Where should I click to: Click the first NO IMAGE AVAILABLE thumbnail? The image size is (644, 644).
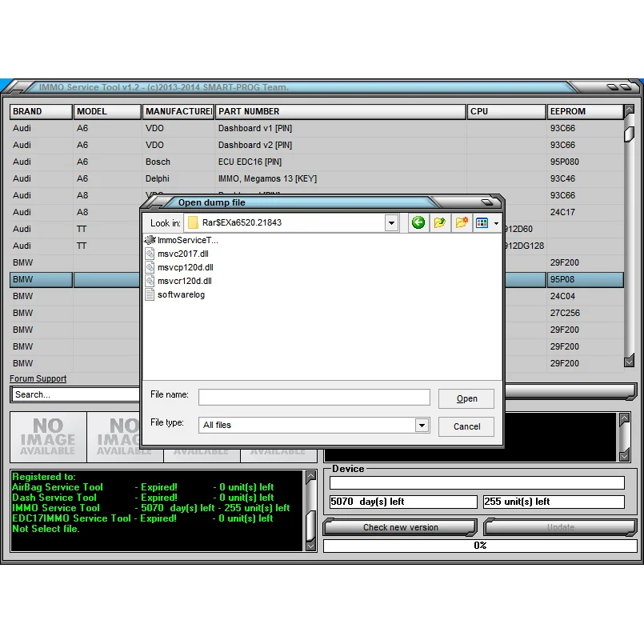click(x=48, y=437)
